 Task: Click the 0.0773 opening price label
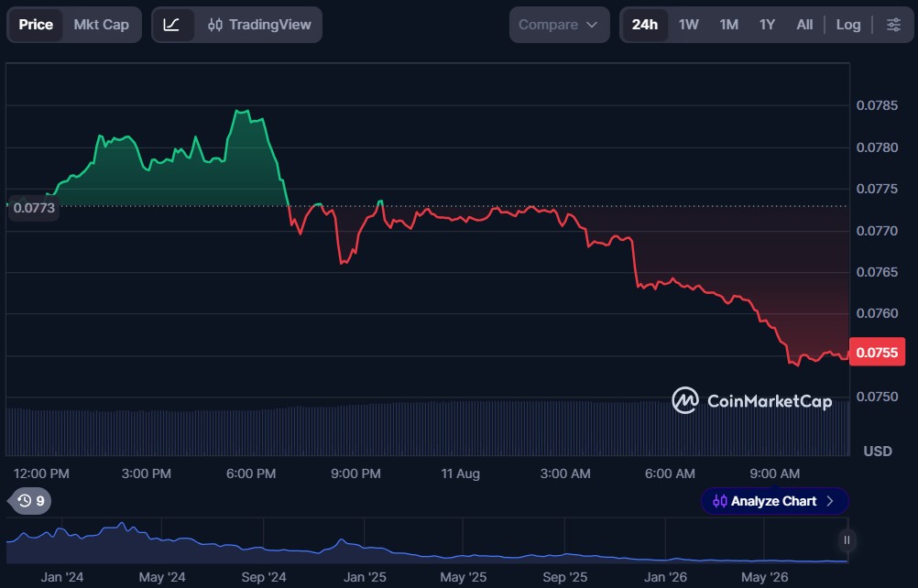click(34, 208)
